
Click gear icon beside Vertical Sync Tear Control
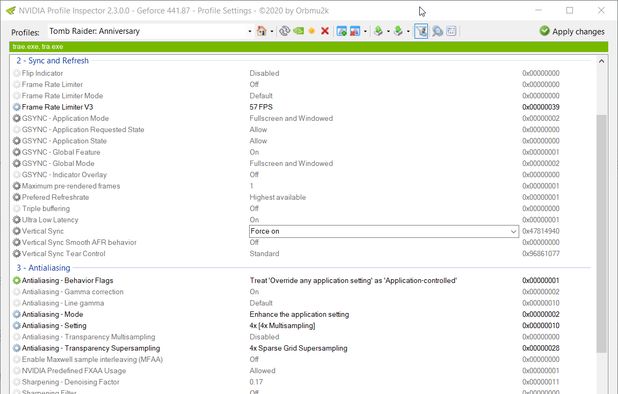click(17, 254)
